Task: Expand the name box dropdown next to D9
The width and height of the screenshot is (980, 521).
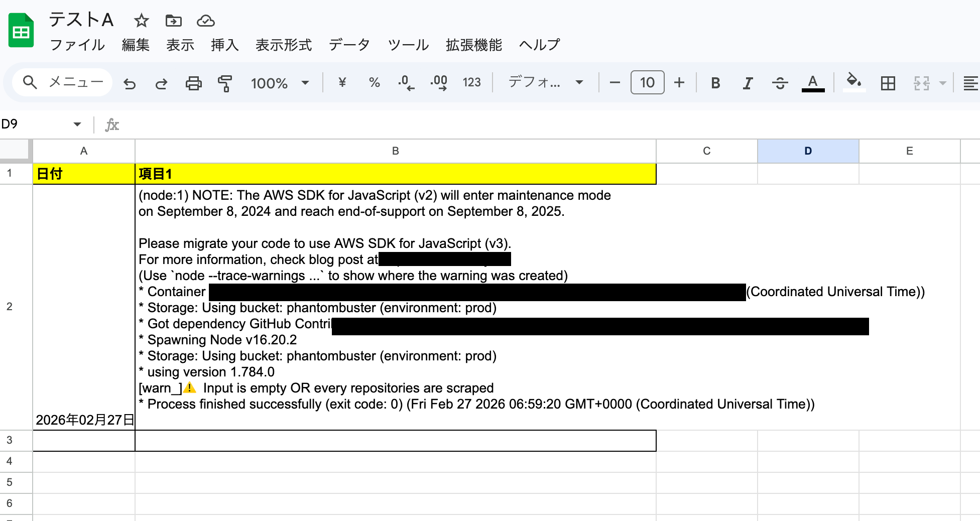Action: [77, 124]
